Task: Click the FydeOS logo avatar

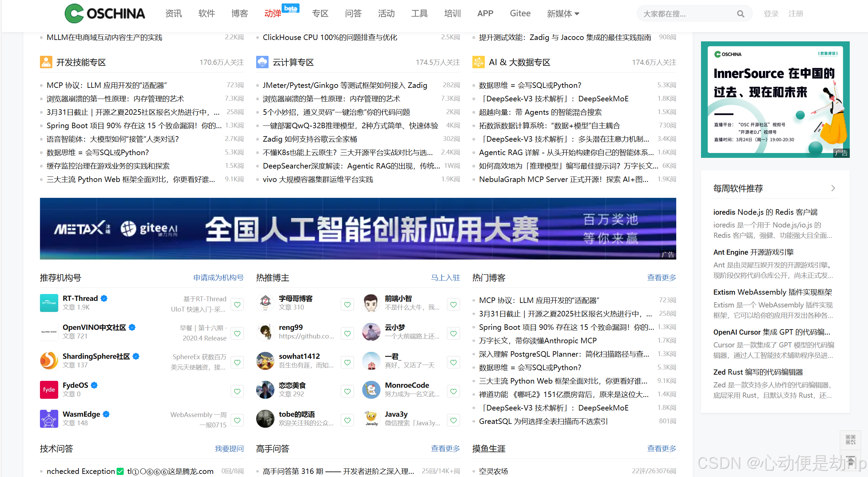Action: [x=49, y=390]
